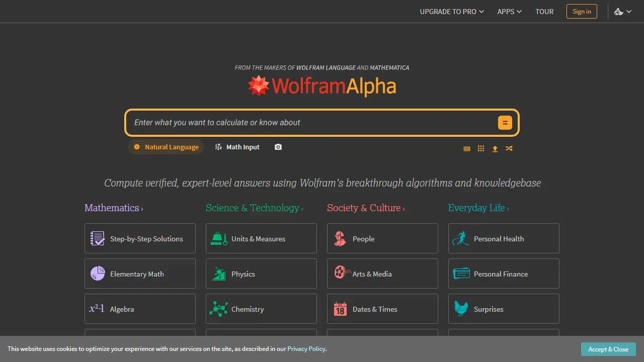This screenshot has width=644, height=362.
Task: Open the People category
Action: [382, 238]
